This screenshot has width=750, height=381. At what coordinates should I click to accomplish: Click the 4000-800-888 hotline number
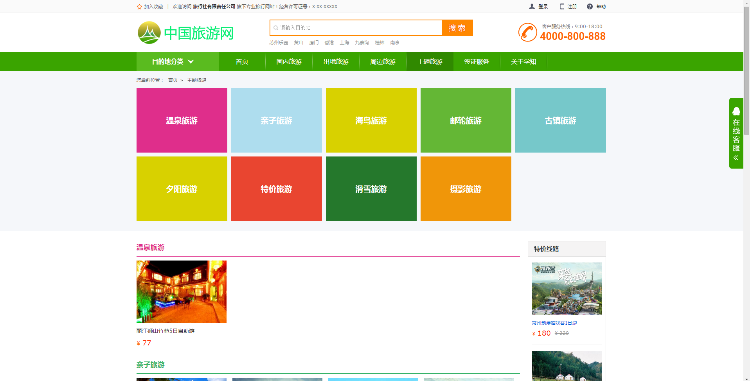573,36
